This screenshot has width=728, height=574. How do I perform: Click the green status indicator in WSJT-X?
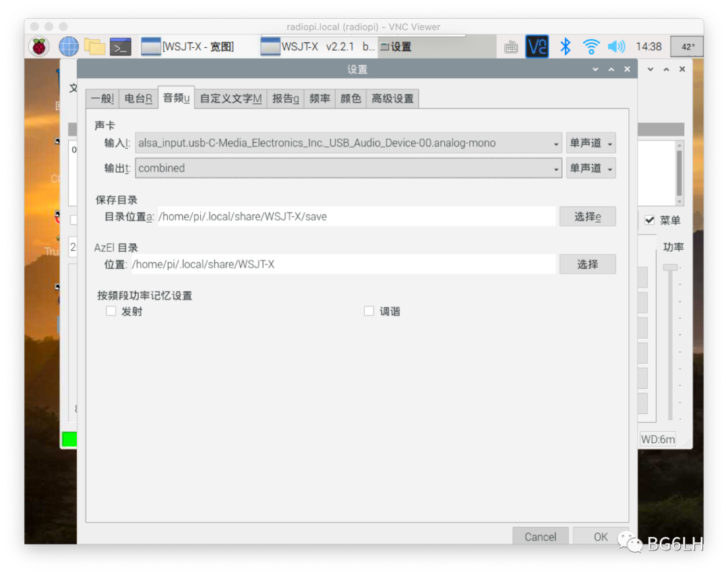(x=69, y=439)
